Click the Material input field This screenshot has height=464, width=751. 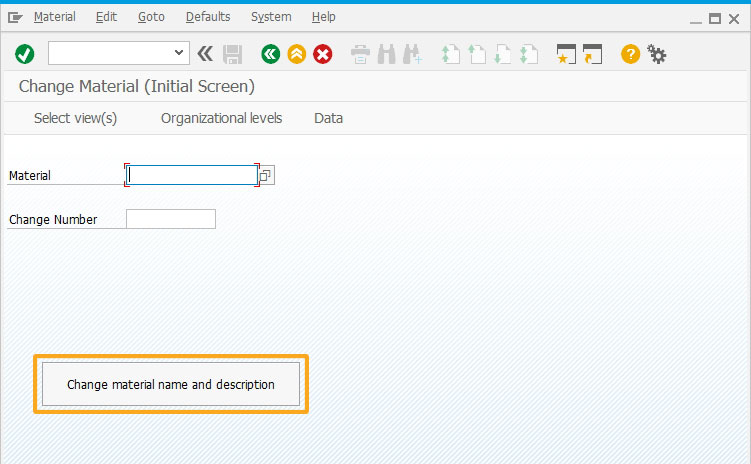pyautogui.click(x=192, y=175)
